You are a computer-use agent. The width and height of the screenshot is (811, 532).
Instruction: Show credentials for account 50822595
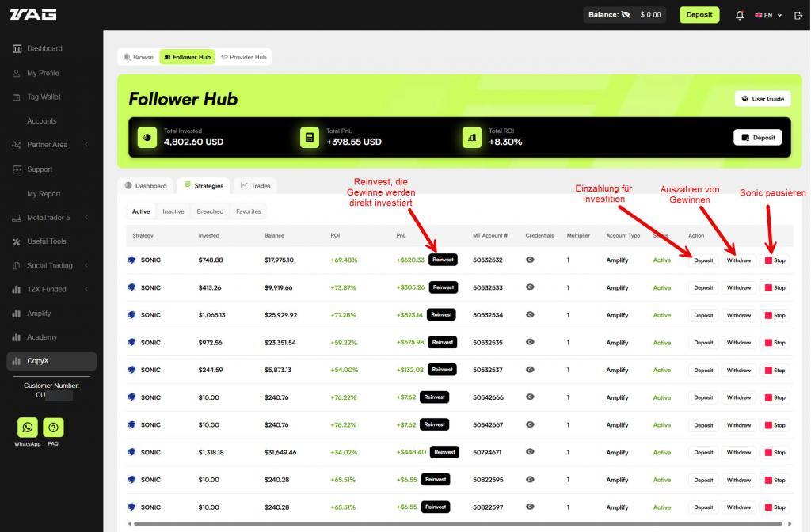530,479
